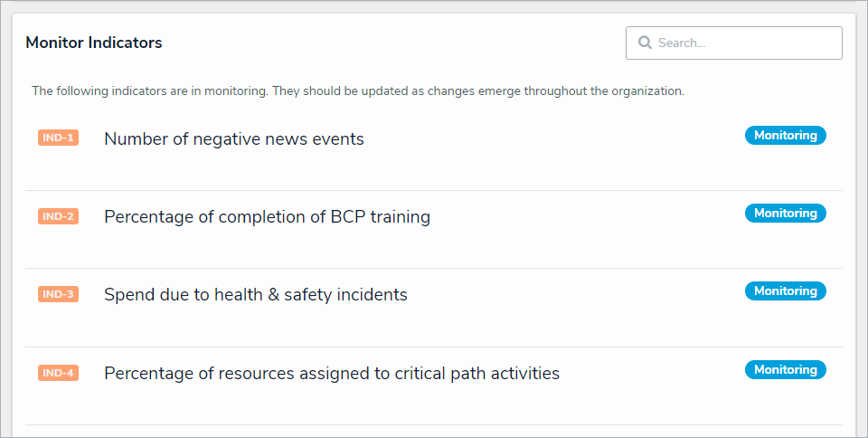The image size is (868, 438).
Task: Open 'Percentage of completion of BCP training'
Action: pos(267,217)
